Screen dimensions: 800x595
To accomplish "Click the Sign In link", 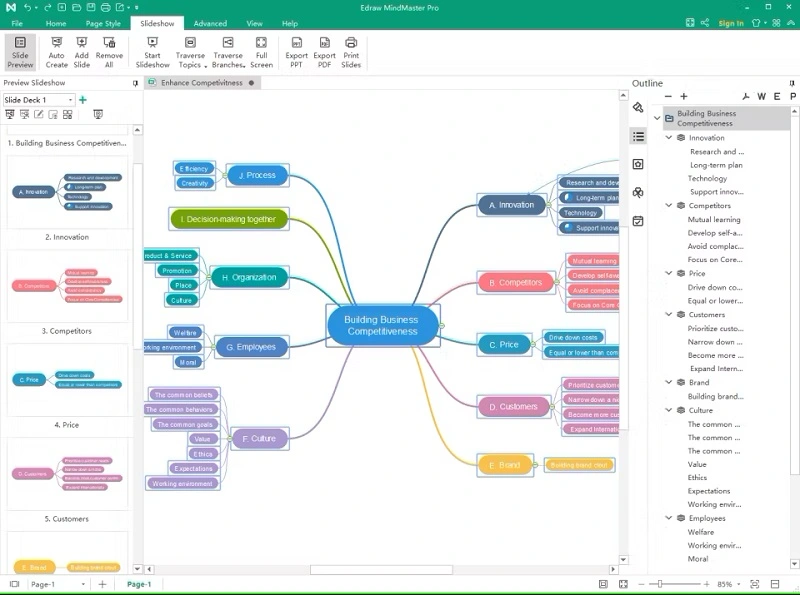I will tap(731, 23).
